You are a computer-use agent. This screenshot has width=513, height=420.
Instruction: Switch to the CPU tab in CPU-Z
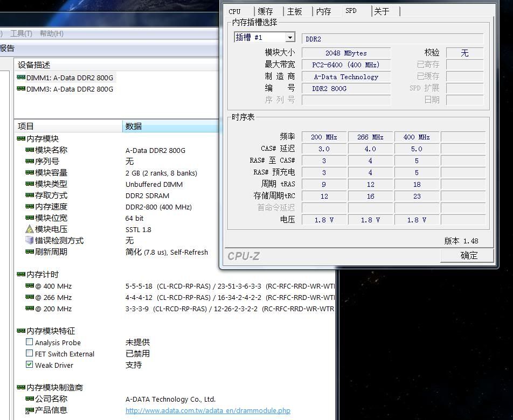point(235,11)
